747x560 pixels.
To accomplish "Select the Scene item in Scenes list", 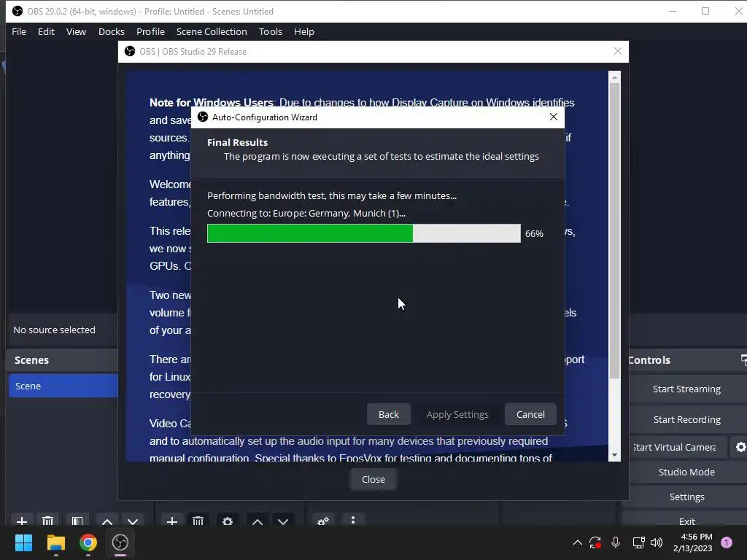I will (63, 386).
